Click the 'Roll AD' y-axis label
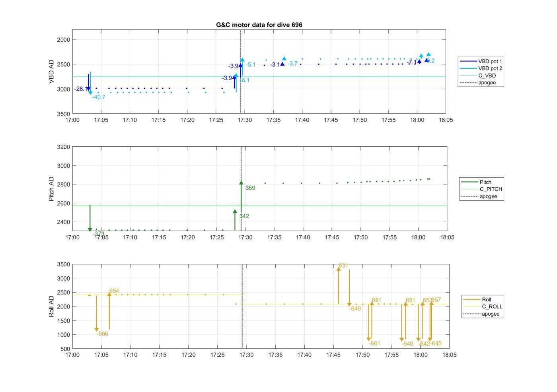This screenshot has width=557, height=392. 51,307
